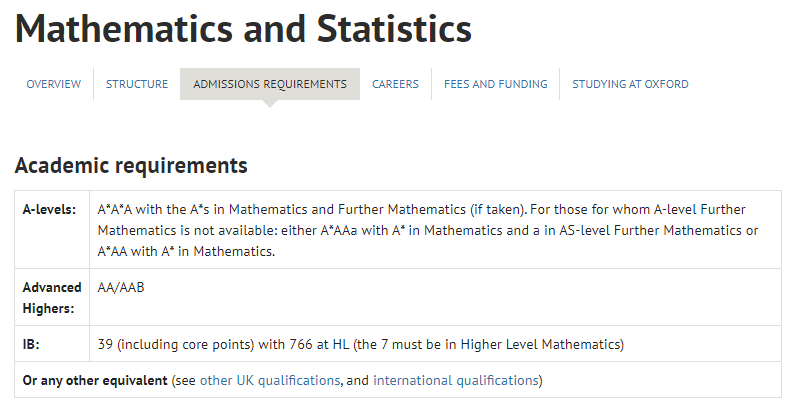Click the Academic requirements heading

click(131, 166)
